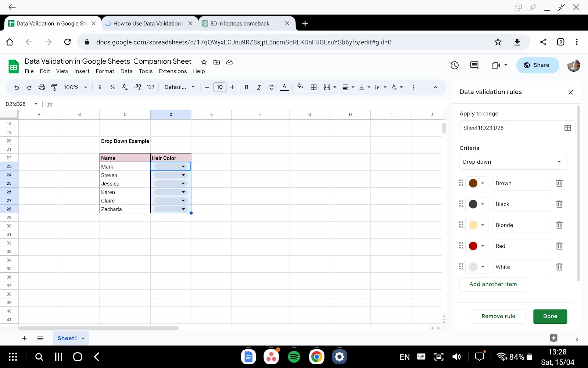This screenshot has width=588, height=368.
Task: Delete the Black dropdown item
Action: coord(559,204)
